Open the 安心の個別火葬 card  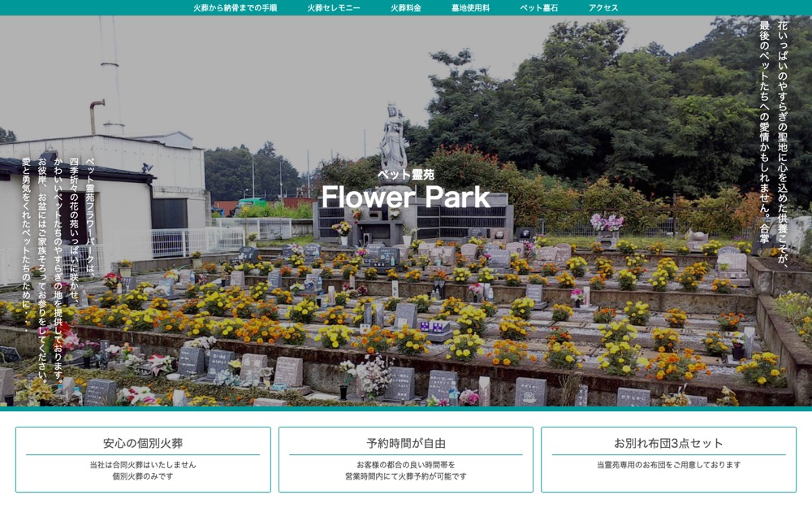coord(143,459)
